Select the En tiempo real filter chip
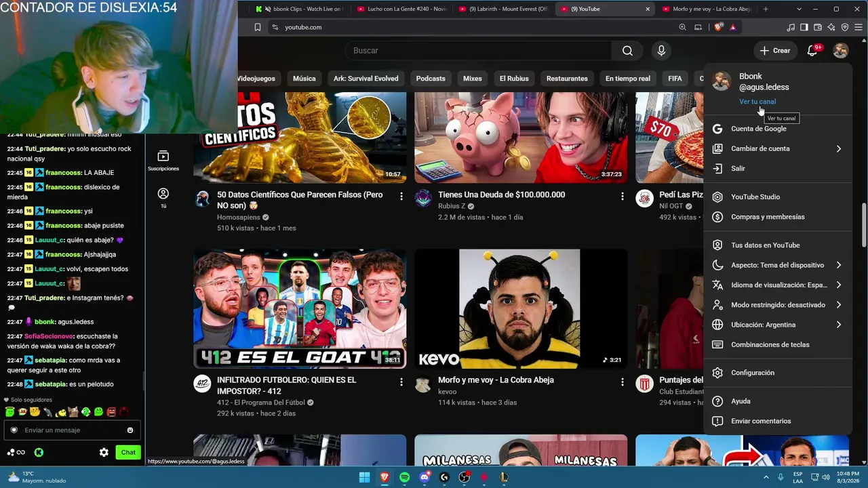Image resolution: width=868 pixels, height=488 pixels. [x=628, y=79]
